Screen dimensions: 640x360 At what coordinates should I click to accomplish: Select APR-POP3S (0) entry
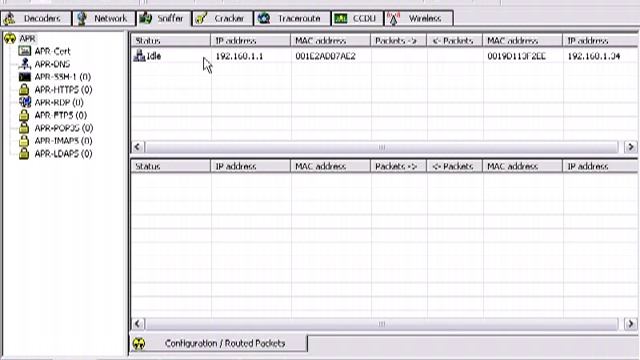(64, 128)
